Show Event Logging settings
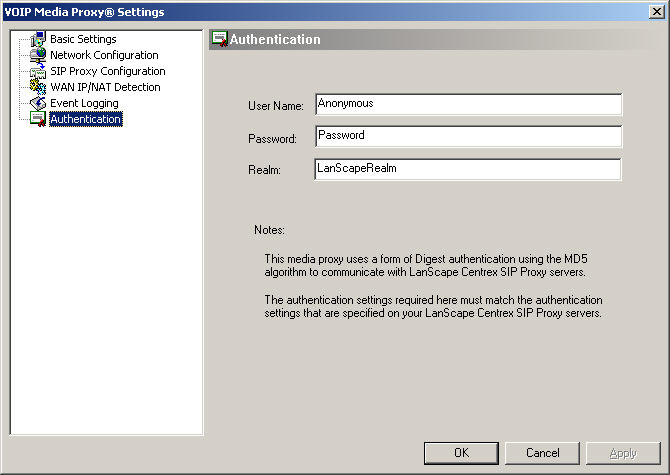This screenshot has width=670, height=475. click(x=84, y=103)
